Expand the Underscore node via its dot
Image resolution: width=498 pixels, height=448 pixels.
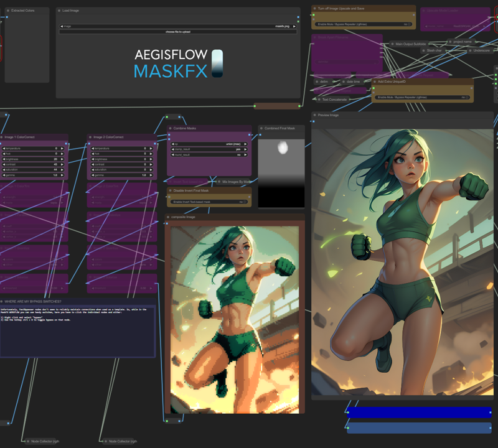[471, 50]
